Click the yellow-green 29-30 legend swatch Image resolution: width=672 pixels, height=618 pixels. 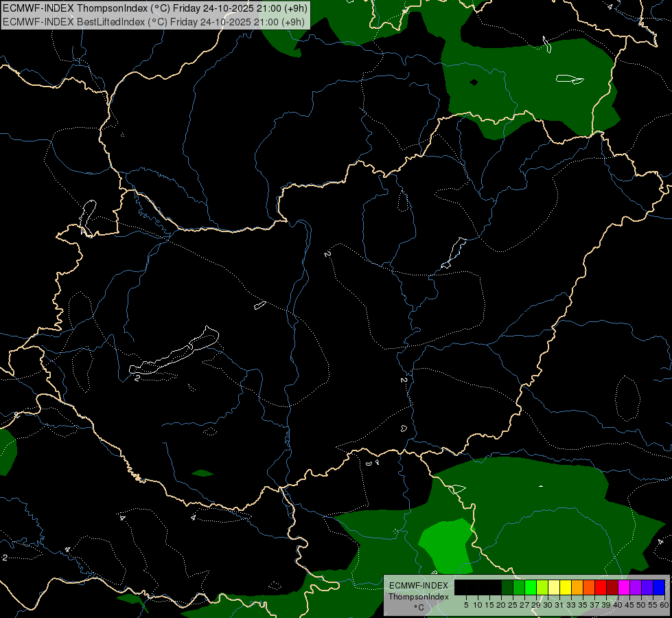(x=542, y=587)
